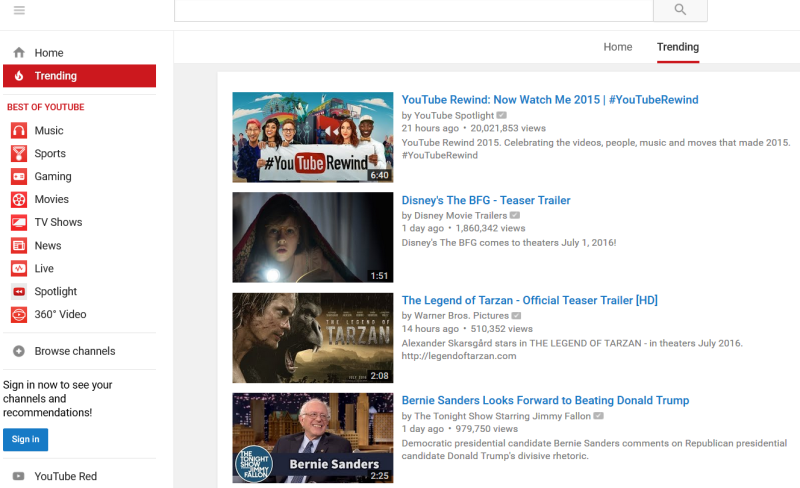Screen dimensions: 800x488
Task: Click the Home house icon in sidebar
Action: tap(19, 53)
